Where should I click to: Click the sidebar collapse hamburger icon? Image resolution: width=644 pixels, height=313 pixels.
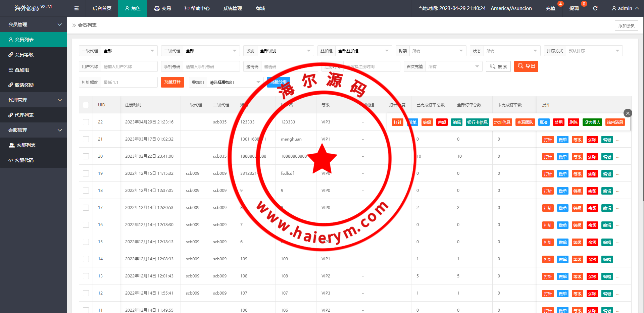(77, 8)
